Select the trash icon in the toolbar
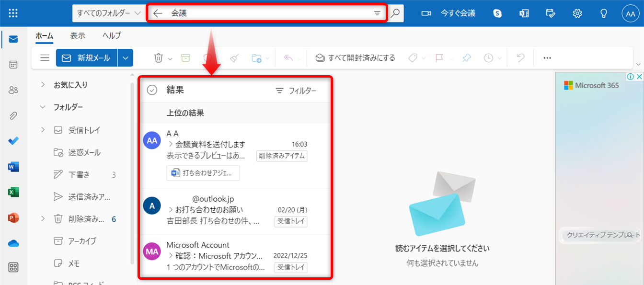 [158, 57]
